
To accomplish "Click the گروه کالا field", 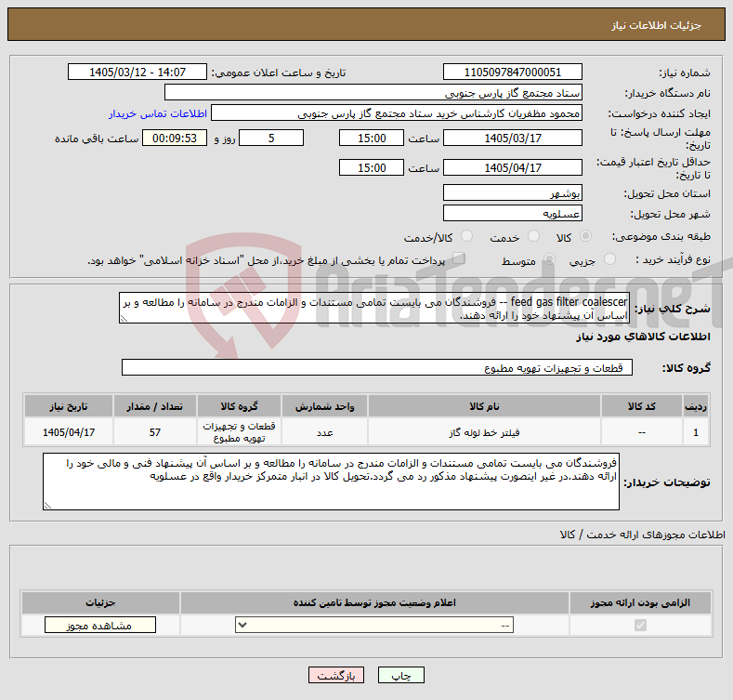I will pyautogui.click(x=377, y=368).
